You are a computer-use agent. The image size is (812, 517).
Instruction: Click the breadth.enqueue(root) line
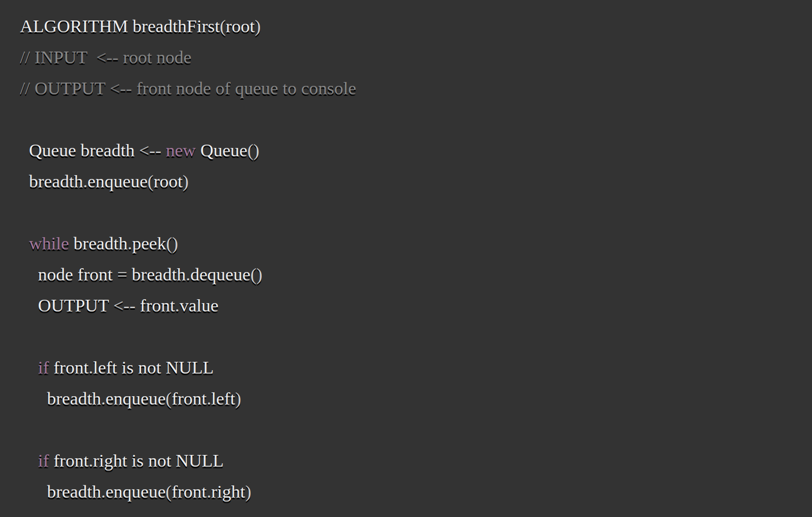point(109,182)
